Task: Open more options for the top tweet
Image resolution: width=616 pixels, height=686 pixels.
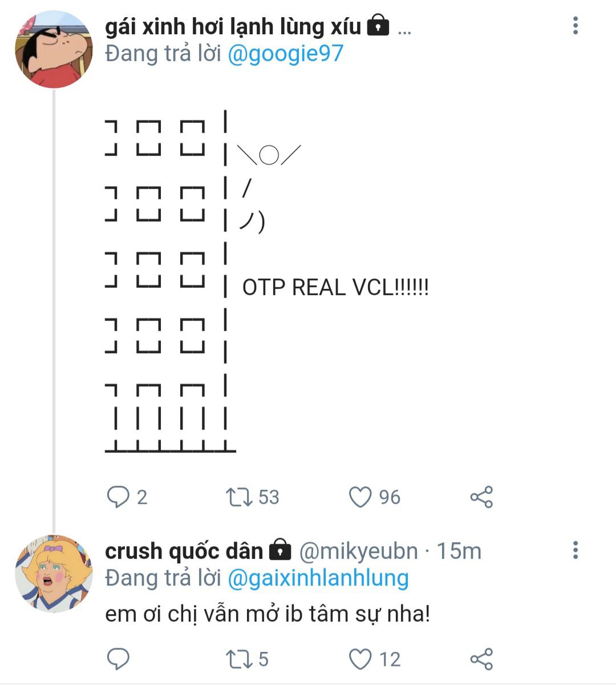Action: point(576,26)
